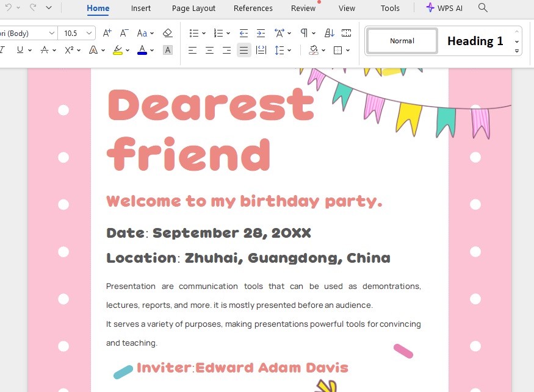Toggle Underline formatting
Screen dimensions: 534x392
(x=19, y=50)
